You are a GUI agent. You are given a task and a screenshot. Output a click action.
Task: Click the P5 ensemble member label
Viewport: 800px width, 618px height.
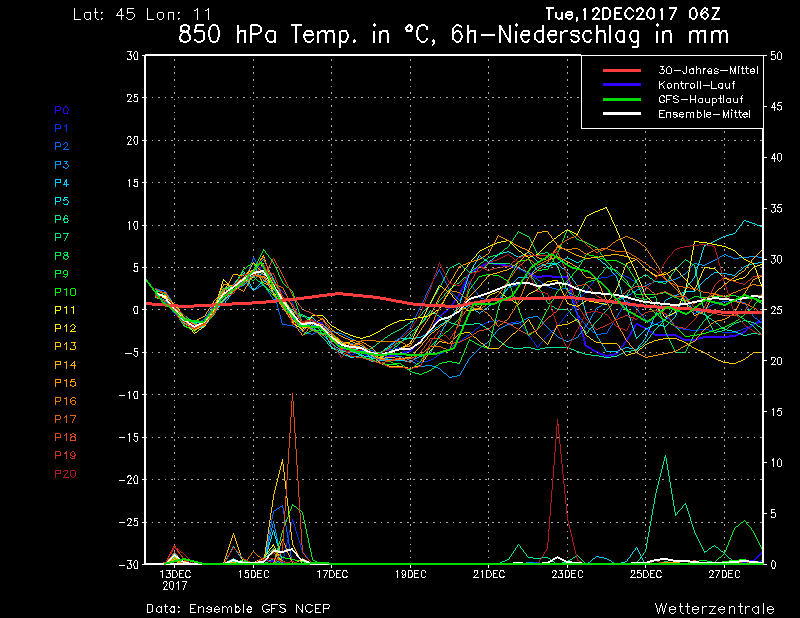[x=62, y=201]
